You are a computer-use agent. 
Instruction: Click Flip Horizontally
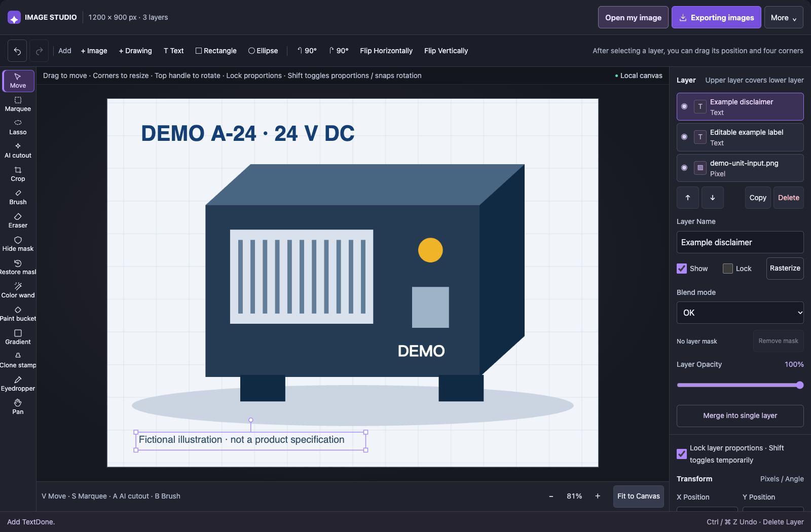pyautogui.click(x=386, y=51)
